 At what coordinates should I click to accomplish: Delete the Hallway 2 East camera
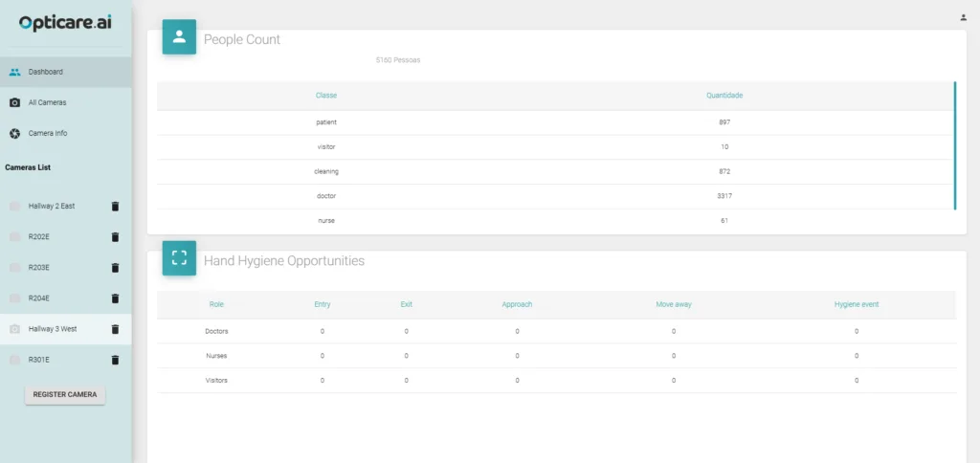click(x=115, y=207)
